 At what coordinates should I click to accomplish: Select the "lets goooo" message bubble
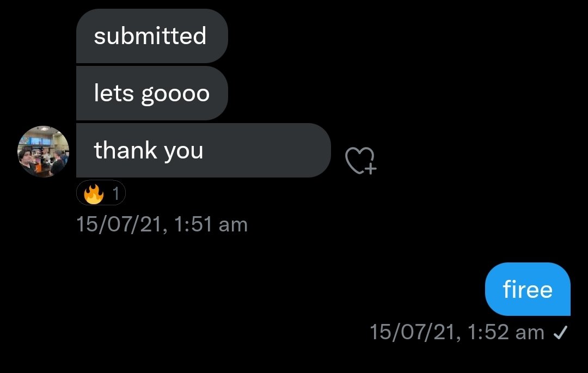(x=151, y=93)
